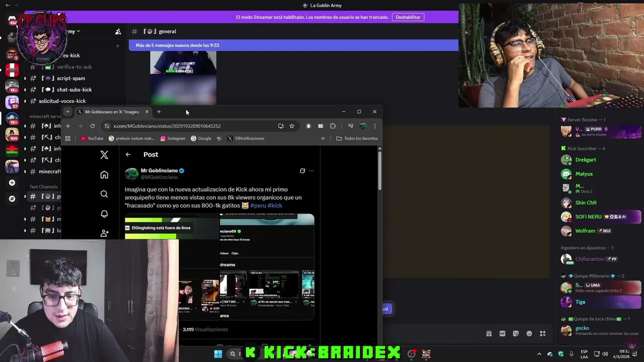Click Discord's add a server plus icon

click(12, 183)
